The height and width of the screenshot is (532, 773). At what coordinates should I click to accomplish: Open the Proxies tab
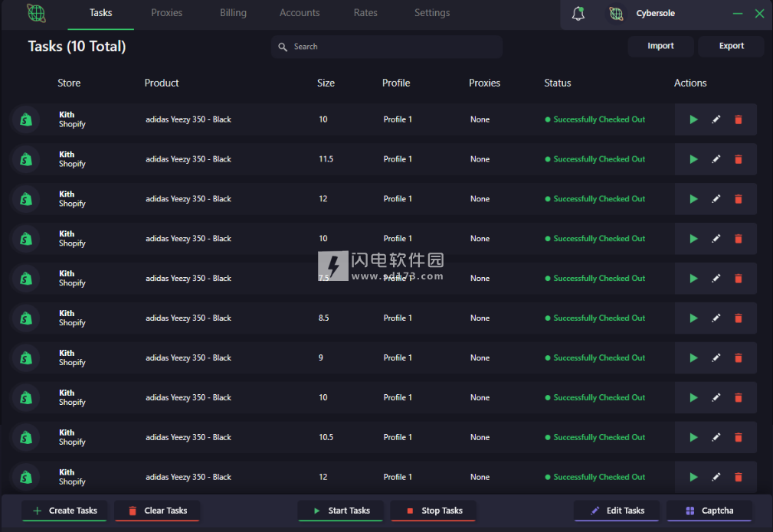tap(167, 13)
